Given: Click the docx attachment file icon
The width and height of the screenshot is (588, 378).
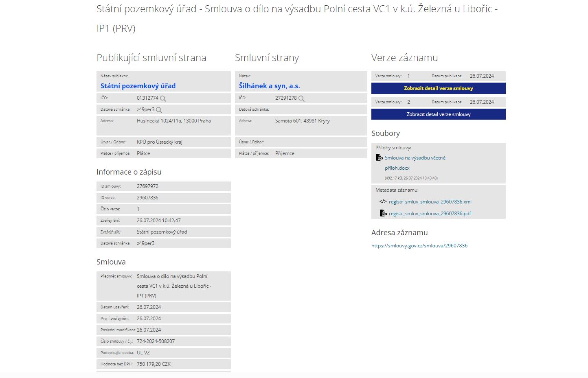Looking at the screenshot, I should pos(379,157).
